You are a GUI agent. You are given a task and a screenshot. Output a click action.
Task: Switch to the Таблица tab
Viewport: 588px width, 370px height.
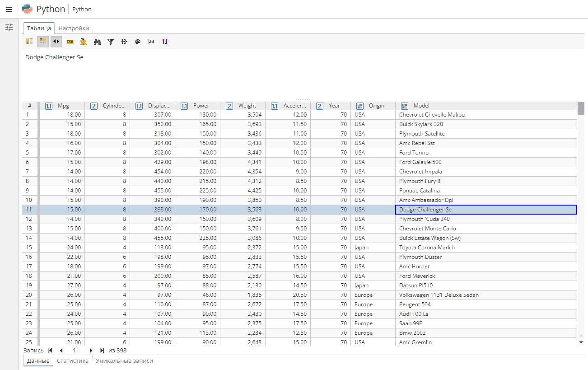39,28
